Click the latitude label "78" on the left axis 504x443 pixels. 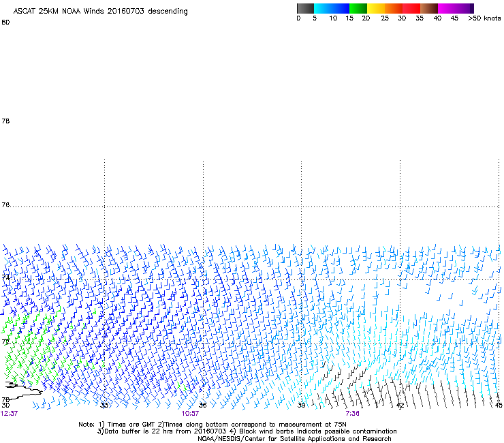tap(5, 121)
